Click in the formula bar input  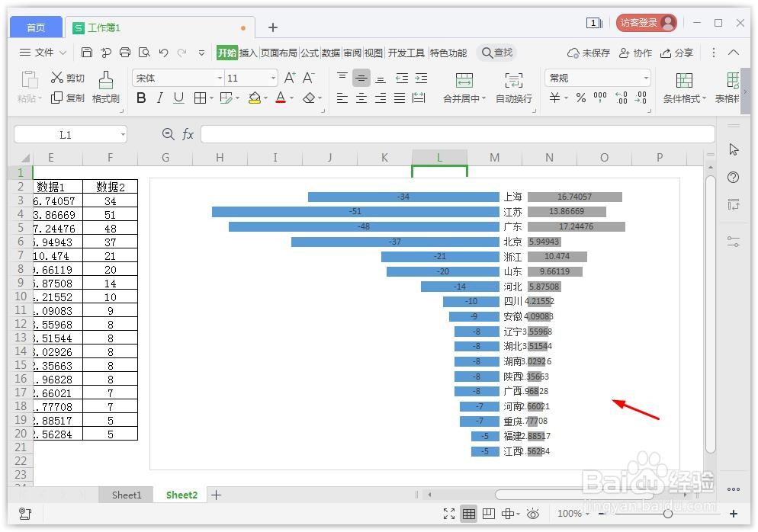[x=458, y=134]
